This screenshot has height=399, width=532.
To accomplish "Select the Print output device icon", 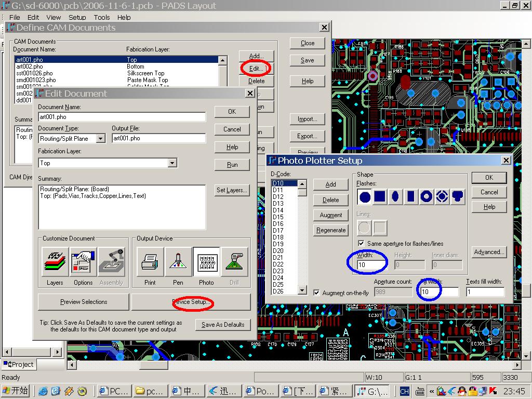I will 150,261.
